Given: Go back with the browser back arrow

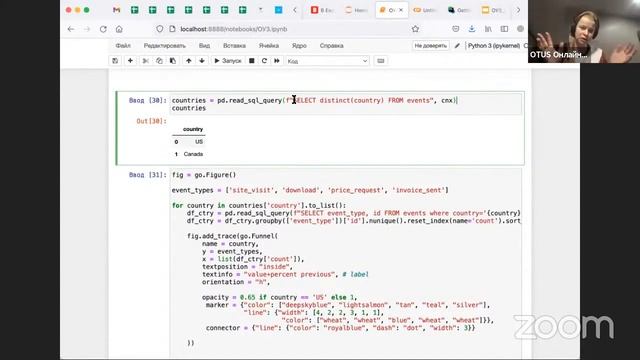Looking at the screenshot, I should (x=71, y=29).
